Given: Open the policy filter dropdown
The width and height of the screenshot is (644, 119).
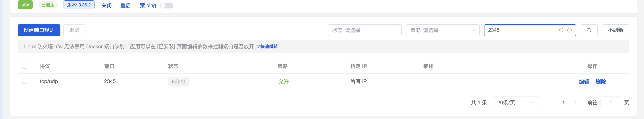Looking at the screenshot, I should pos(442,30).
